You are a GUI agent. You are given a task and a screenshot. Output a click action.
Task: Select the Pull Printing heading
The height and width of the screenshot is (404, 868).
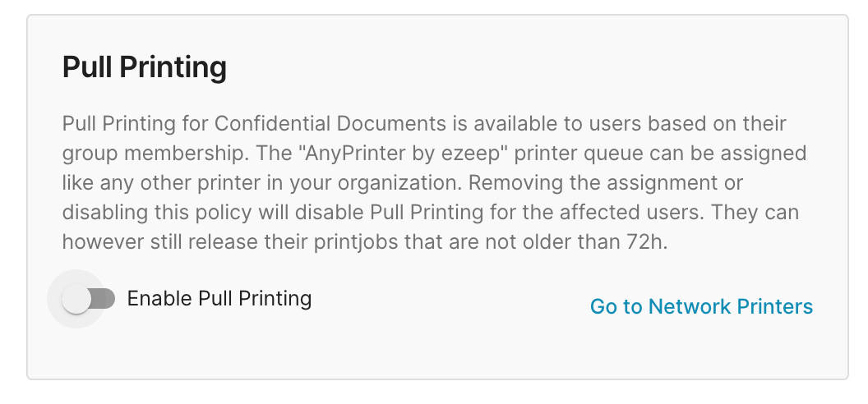coord(145,67)
